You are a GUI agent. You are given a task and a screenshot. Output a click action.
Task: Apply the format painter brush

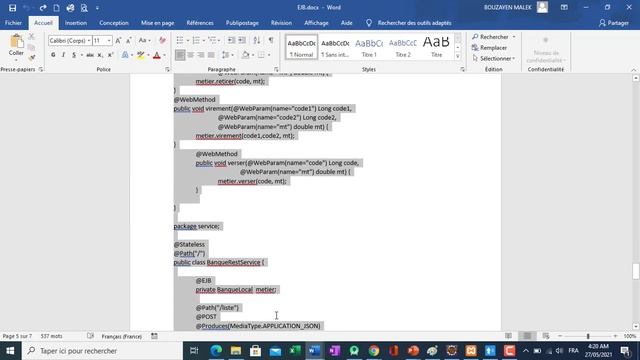point(31,58)
